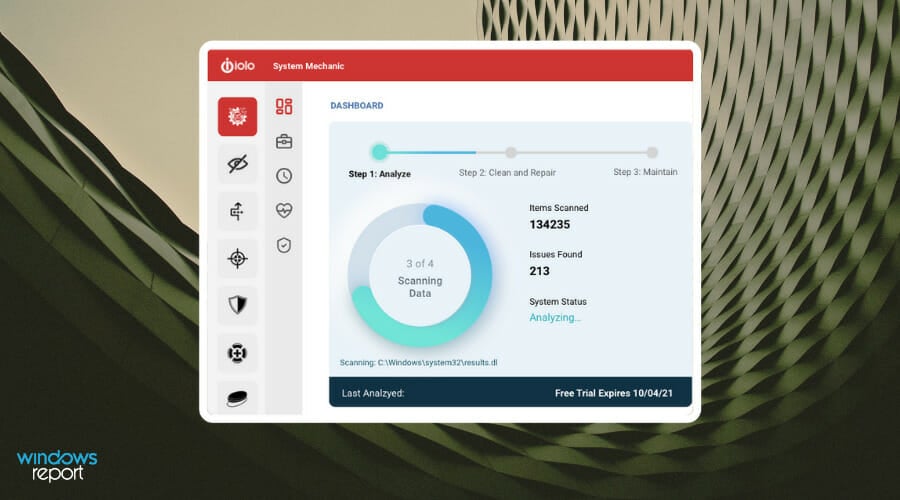Viewport: 900px width, 500px height.
Task: Select the Step 1: Analyze label
Action: click(x=379, y=174)
